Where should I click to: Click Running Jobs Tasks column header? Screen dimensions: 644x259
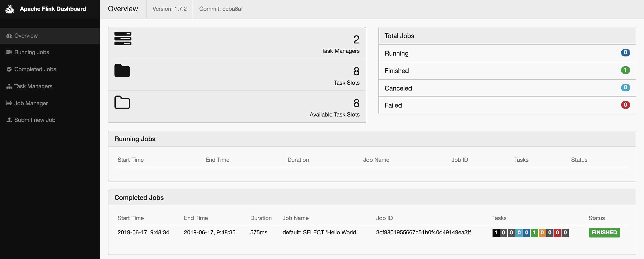coord(521,160)
